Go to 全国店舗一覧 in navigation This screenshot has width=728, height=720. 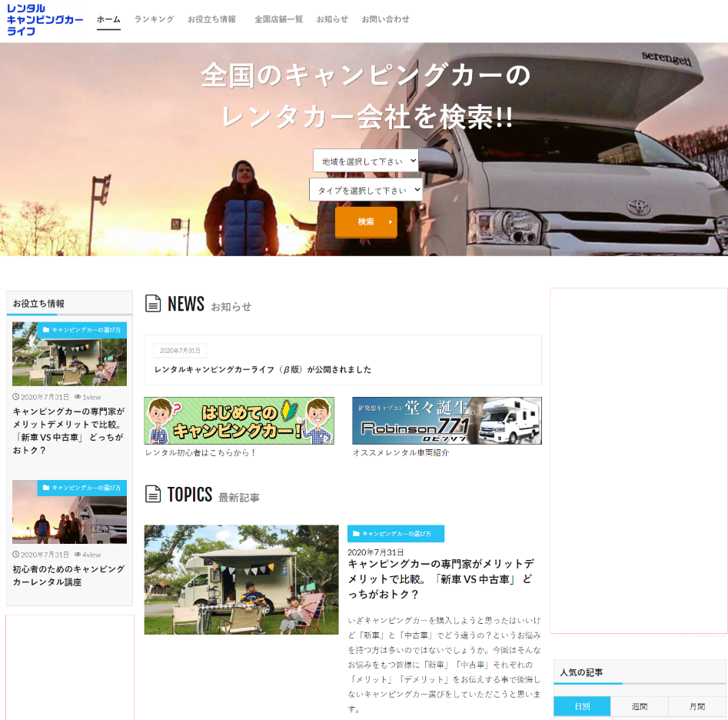(x=278, y=19)
